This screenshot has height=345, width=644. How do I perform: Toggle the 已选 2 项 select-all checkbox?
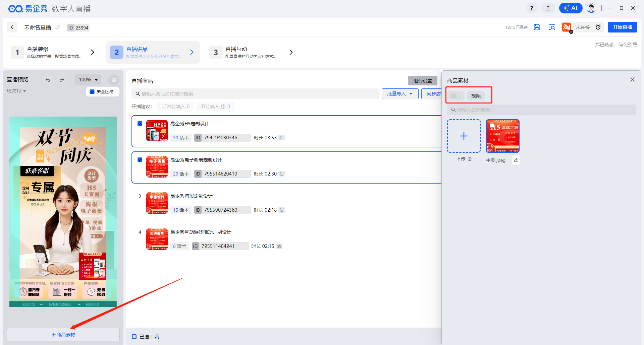(x=134, y=337)
